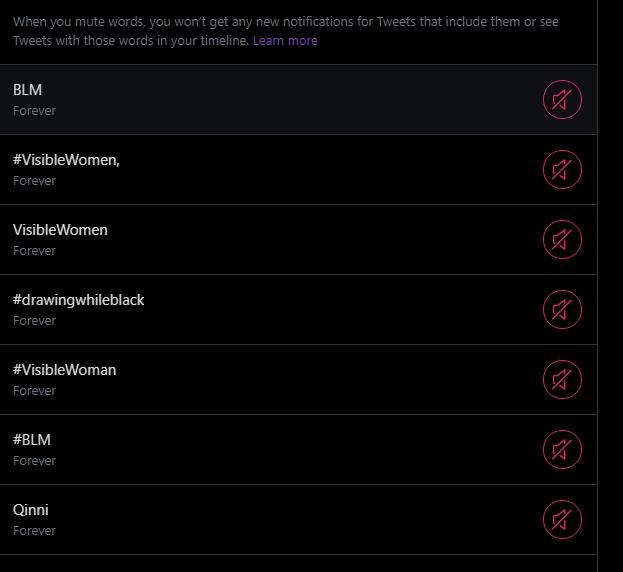The height and width of the screenshot is (572, 623).
Task: Open the Learn more link
Action: [285, 41]
